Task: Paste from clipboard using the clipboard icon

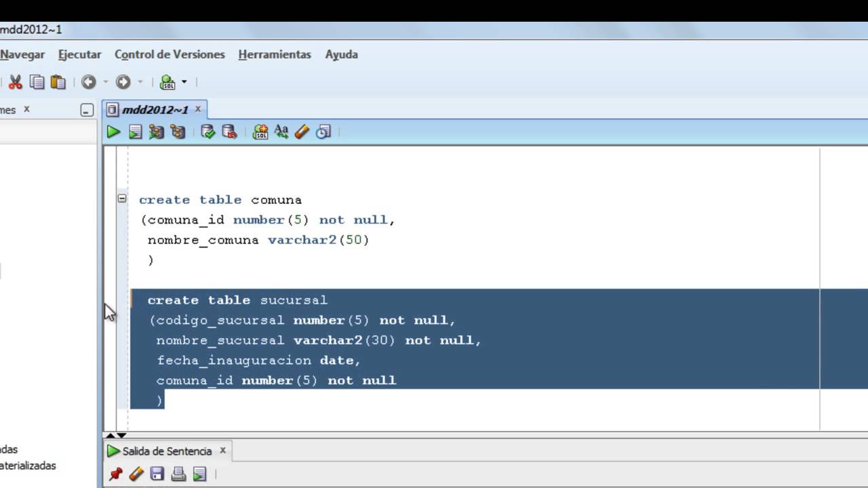Action: (58, 82)
